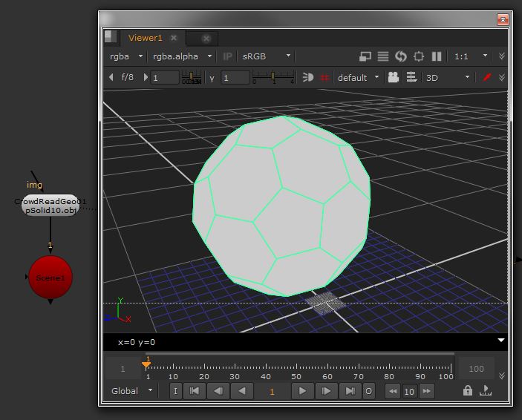The height and width of the screenshot is (420, 522).
Task: Click the img input label
Action: coord(35,185)
